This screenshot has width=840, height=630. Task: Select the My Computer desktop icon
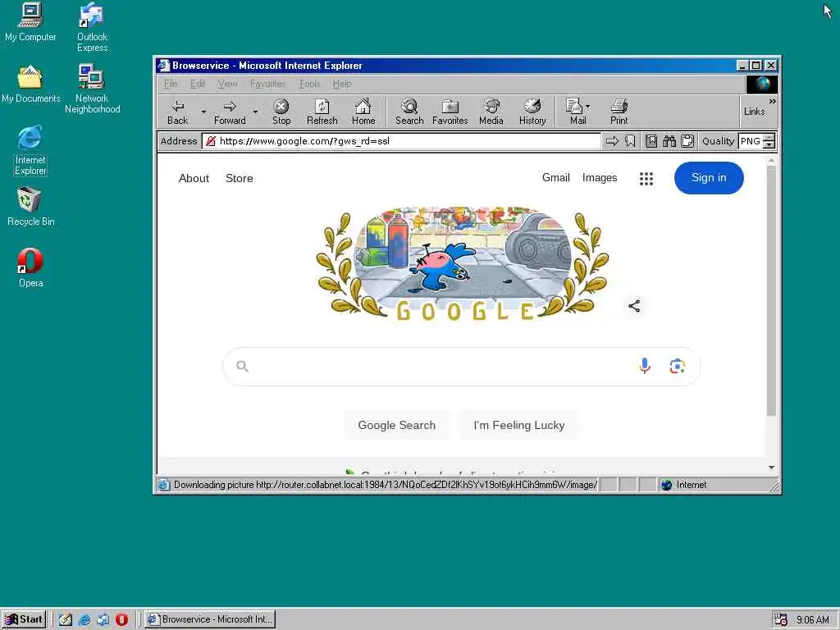click(30, 22)
